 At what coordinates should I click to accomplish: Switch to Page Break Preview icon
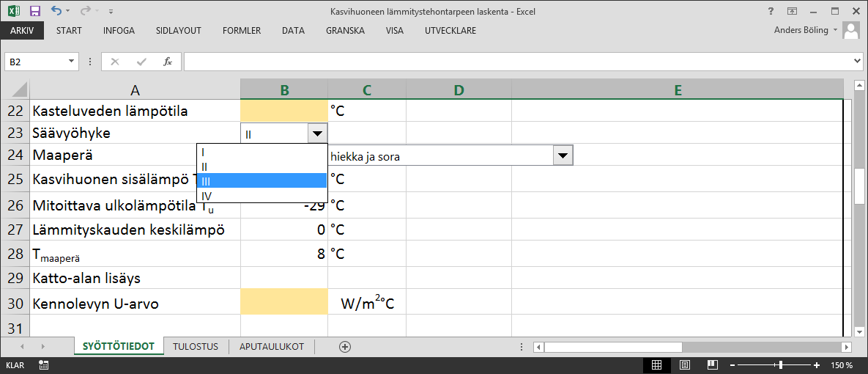click(713, 365)
